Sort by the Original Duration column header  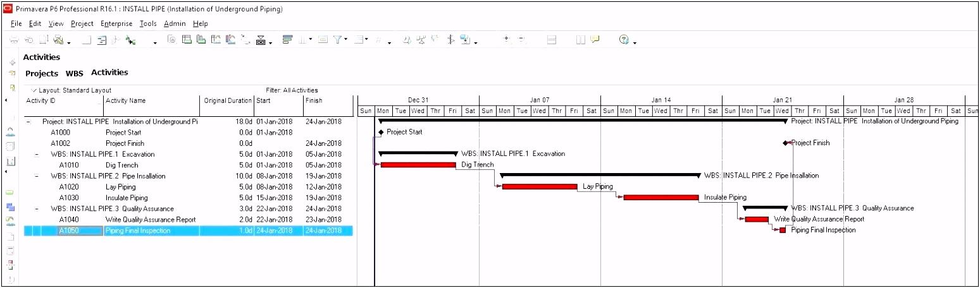tap(228, 100)
